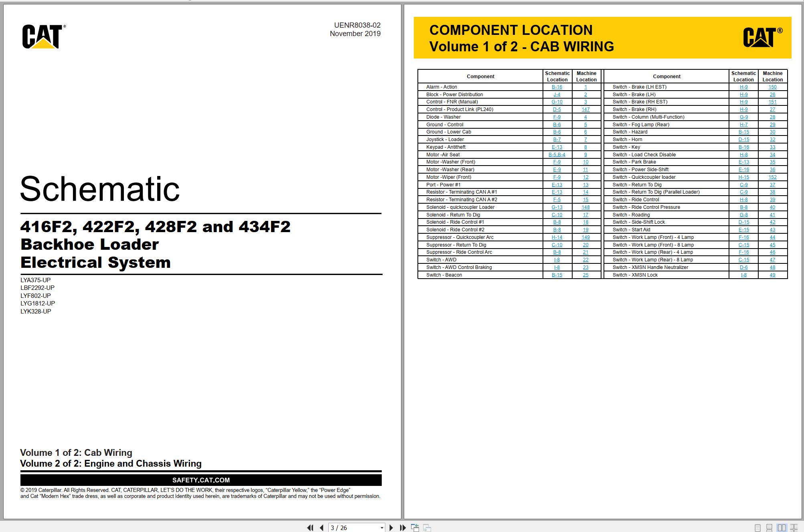
Task: Go to the next page
Action: pos(391,528)
